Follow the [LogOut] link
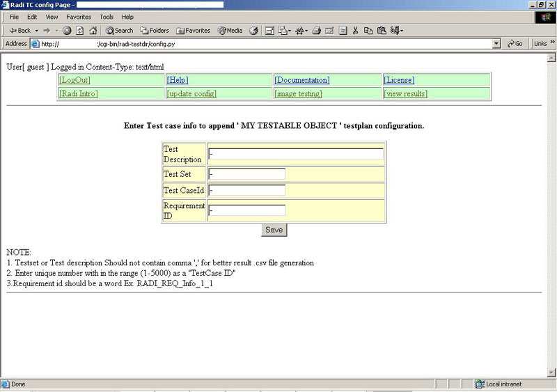The height and width of the screenshot is (392, 557). point(74,80)
